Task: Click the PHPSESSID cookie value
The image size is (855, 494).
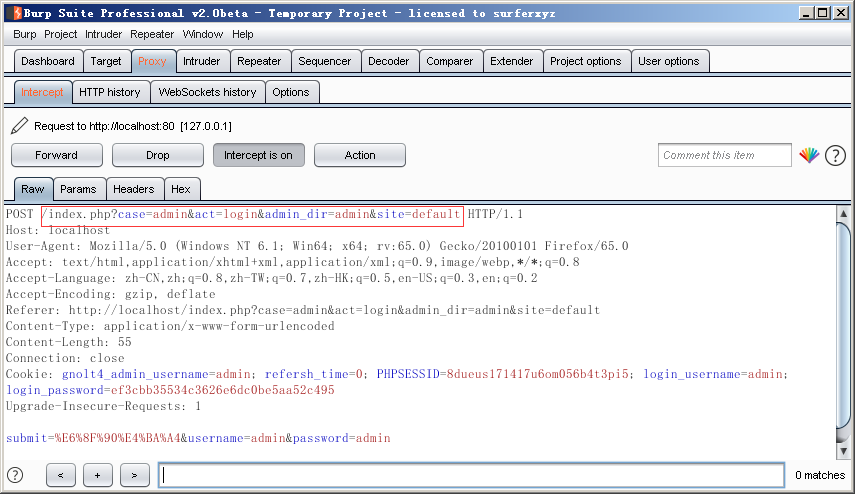Action: (x=537, y=374)
